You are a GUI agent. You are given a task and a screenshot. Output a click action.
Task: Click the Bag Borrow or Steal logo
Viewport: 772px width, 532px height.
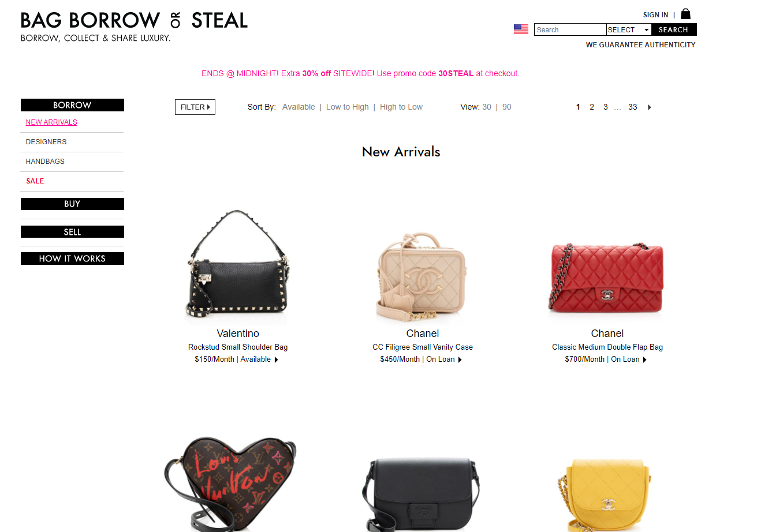(x=134, y=27)
